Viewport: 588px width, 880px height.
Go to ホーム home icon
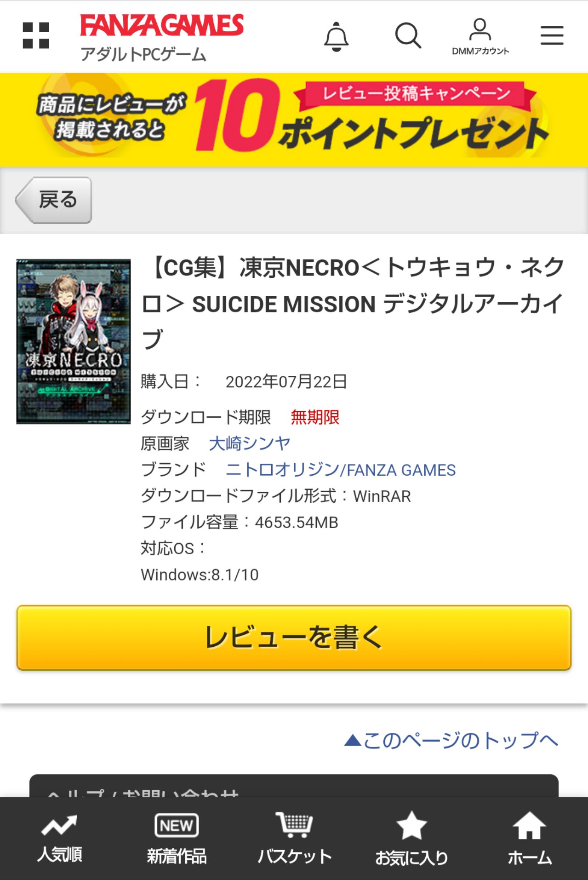[530, 839]
